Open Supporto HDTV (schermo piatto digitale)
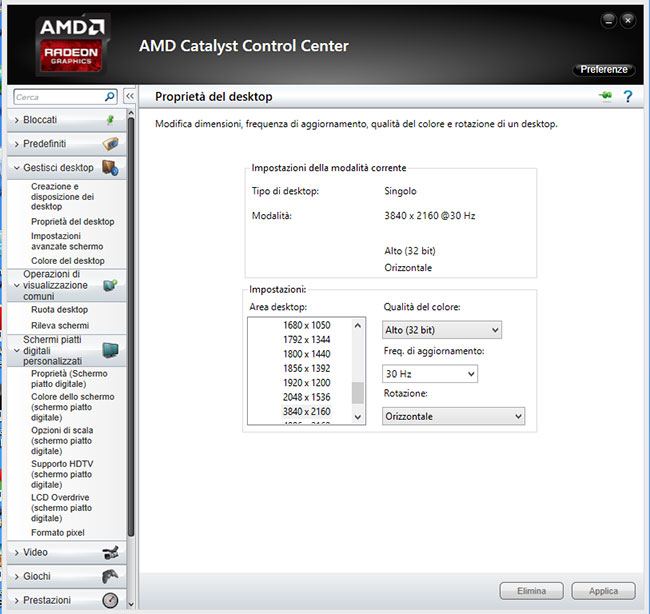Image resolution: width=650 pixels, height=614 pixels. pyautogui.click(x=62, y=474)
